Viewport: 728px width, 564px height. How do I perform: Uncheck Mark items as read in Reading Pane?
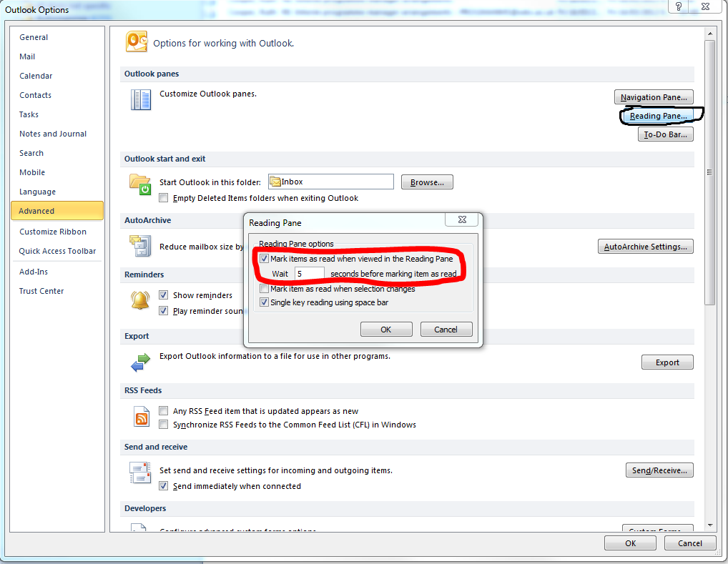click(x=265, y=259)
